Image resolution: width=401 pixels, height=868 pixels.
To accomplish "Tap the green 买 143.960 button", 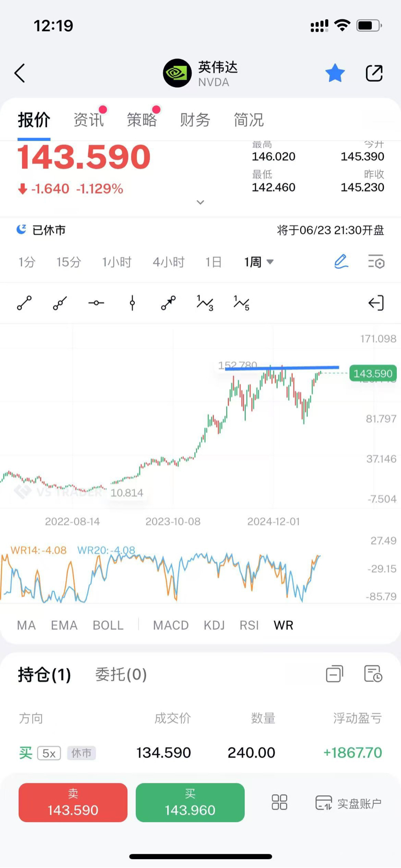I will [190, 803].
